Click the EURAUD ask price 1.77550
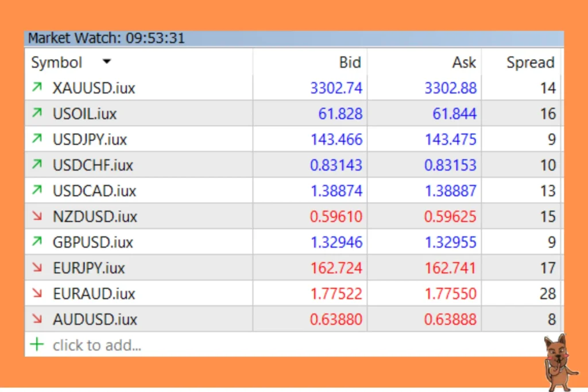Viewport: 588px width, 392px height. (x=450, y=293)
